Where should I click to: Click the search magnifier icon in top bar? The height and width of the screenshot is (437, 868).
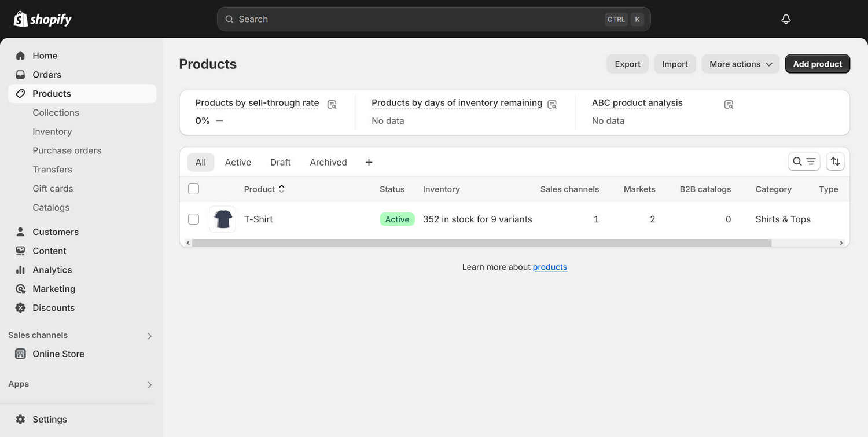229,19
